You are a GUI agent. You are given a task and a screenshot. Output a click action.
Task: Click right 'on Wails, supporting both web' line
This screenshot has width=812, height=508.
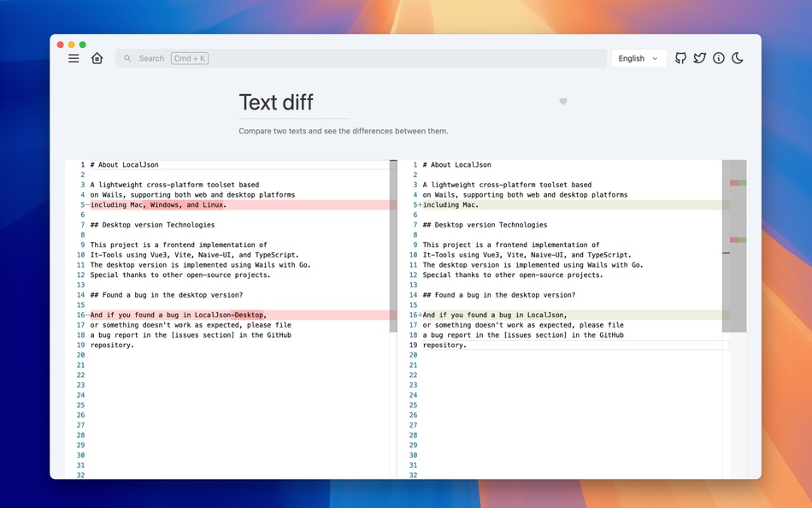525,195
